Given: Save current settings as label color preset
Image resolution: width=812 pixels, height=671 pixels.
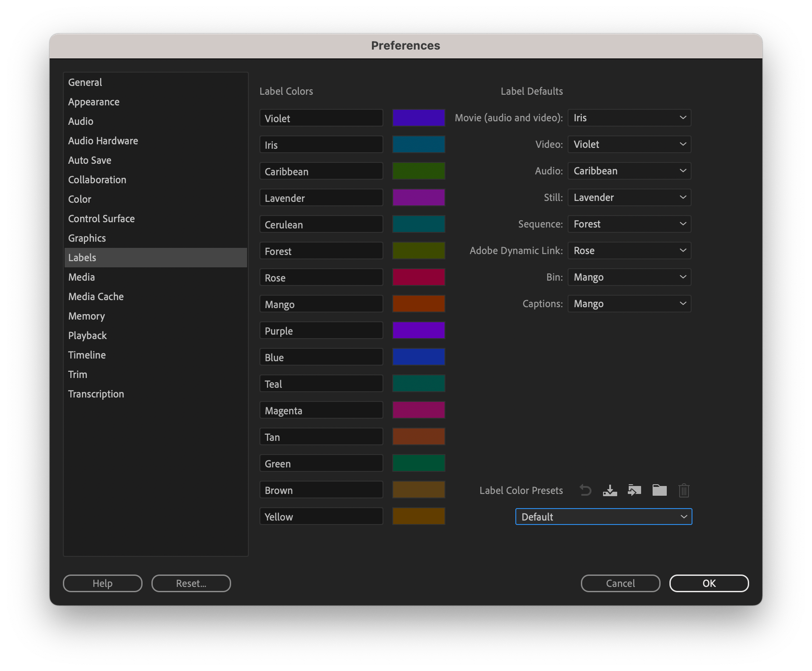Looking at the screenshot, I should pyautogui.click(x=610, y=490).
